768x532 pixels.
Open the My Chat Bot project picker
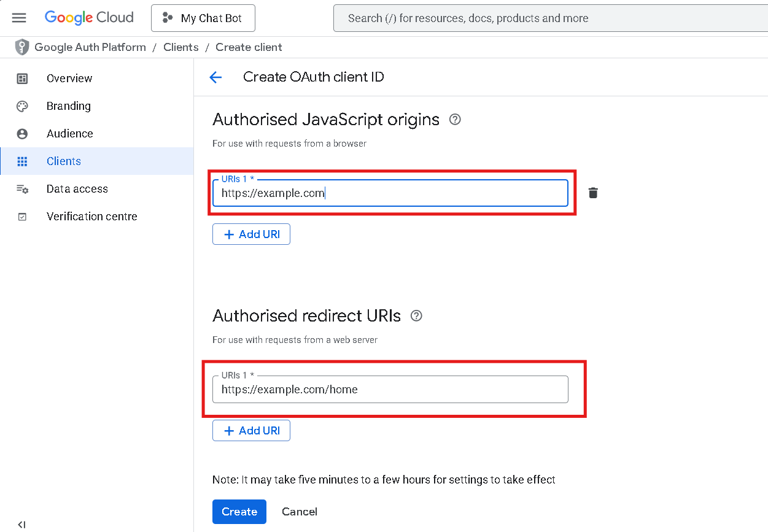coord(203,18)
